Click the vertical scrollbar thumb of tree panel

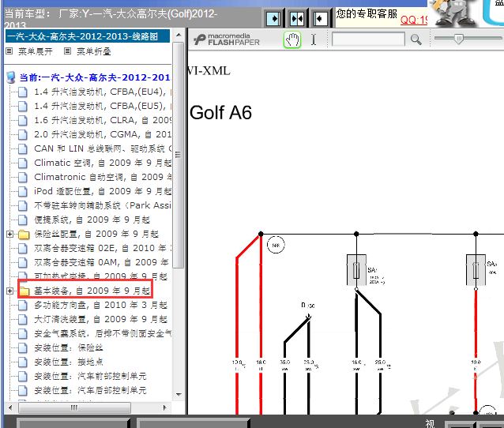178,154
